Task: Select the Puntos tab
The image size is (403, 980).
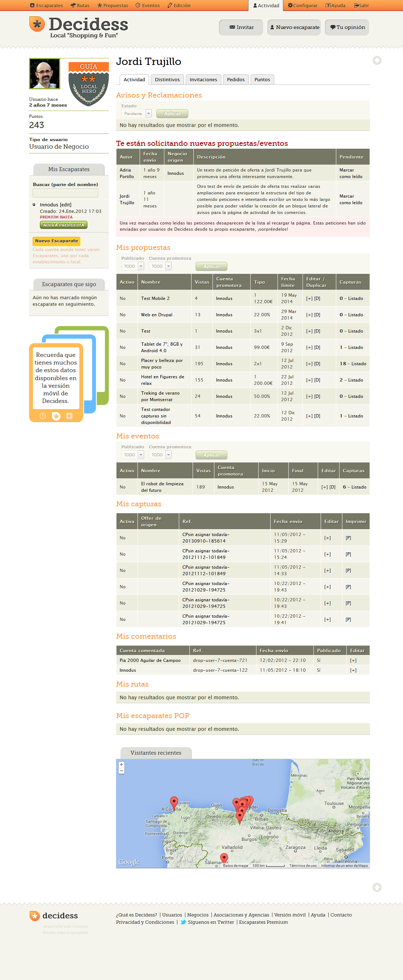Action: pos(262,79)
